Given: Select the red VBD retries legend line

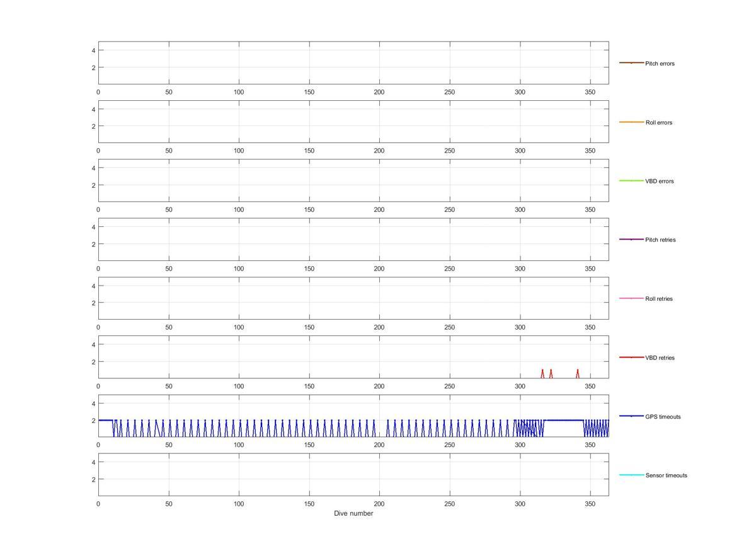Looking at the screenshot, I should tap(631, 357).
